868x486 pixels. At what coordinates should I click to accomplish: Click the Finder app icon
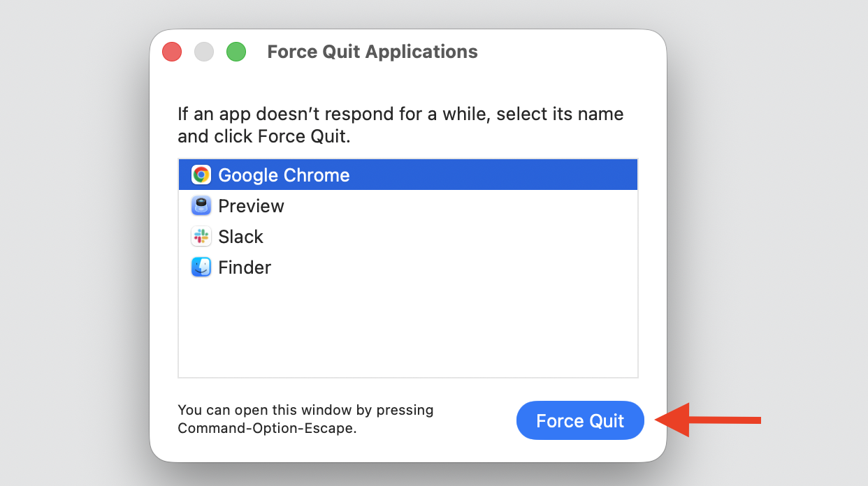pos(201,267)
